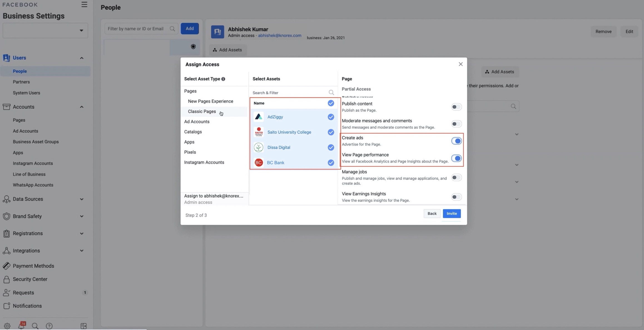
Task: Select the Ad Accounts asset type
Action: point(197,122)
